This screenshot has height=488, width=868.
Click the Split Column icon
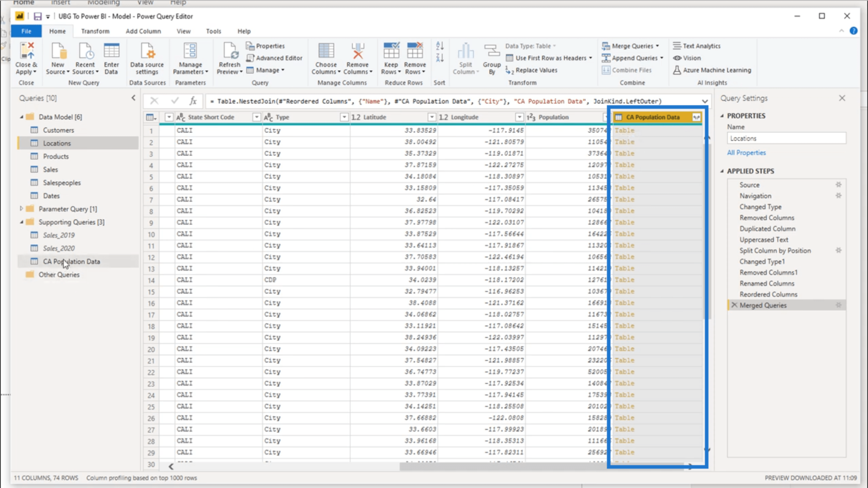point(466,52)
